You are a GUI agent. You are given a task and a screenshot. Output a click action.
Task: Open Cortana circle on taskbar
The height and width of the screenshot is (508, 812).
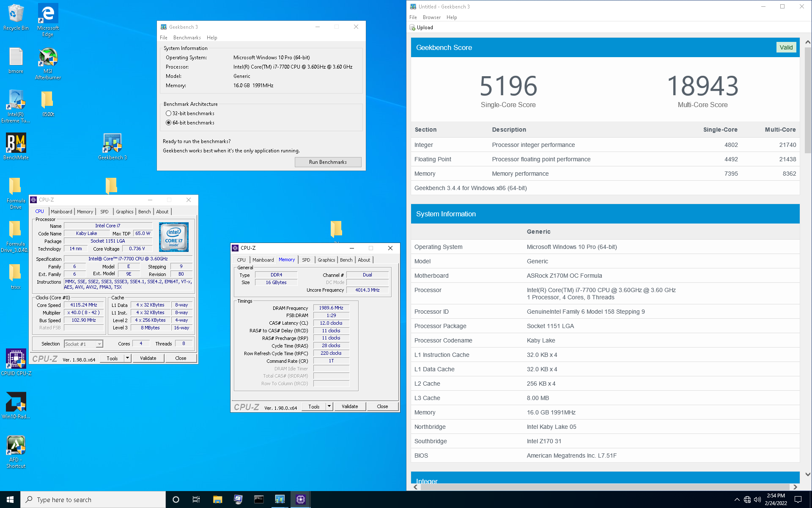point(176,500)
